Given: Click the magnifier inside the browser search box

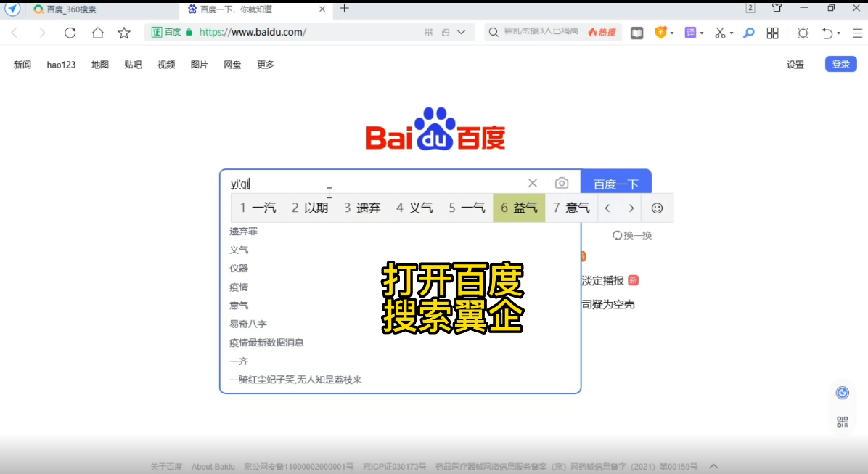Looking at the screenshot, I should [494, 32].
